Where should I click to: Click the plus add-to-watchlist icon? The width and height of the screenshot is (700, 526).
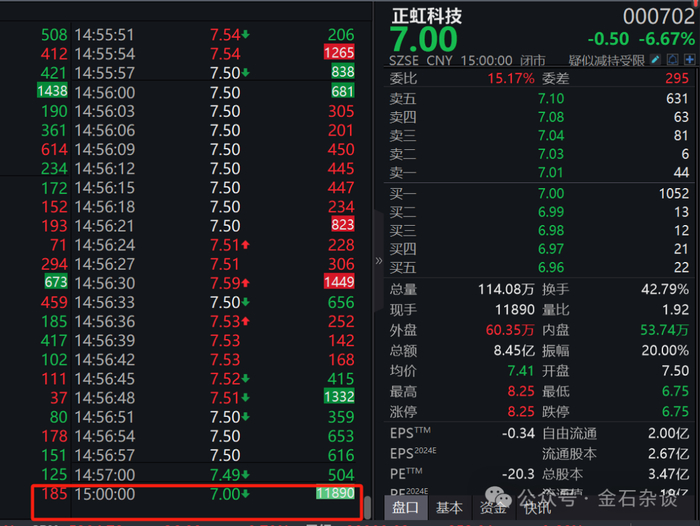[x=689, y=59]
